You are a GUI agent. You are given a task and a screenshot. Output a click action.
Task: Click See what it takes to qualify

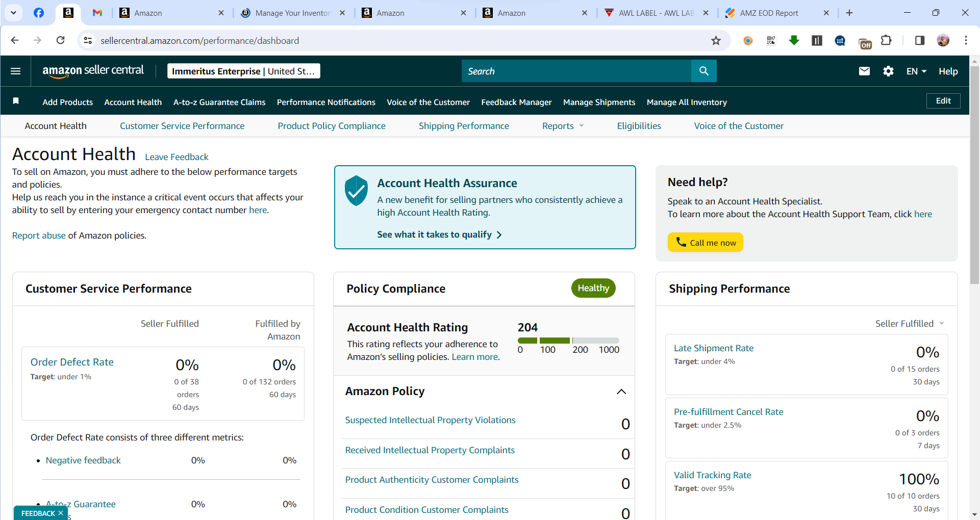[x=439, y=235]
